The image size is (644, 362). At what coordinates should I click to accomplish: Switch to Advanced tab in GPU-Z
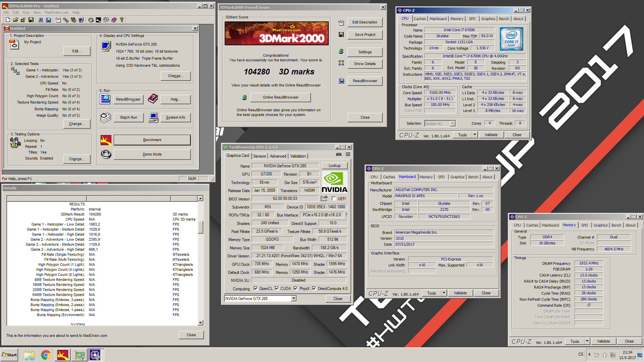[x=278, y=156]
